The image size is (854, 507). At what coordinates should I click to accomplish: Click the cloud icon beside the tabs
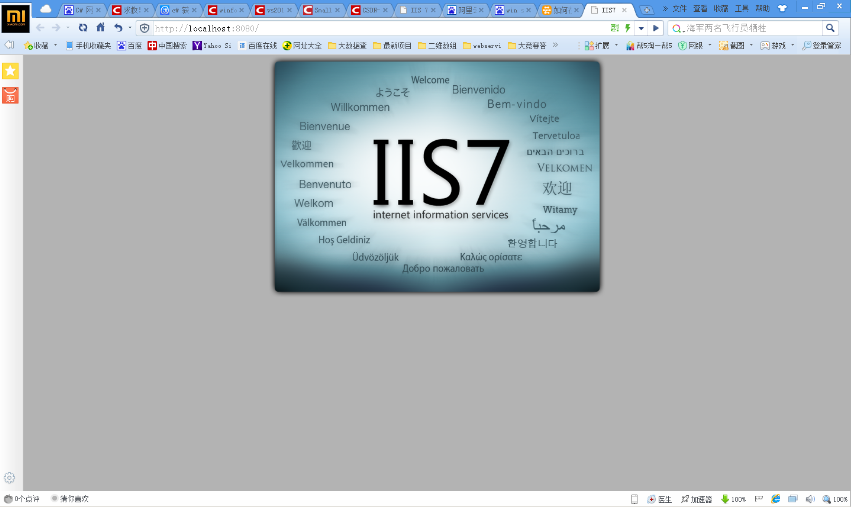point(46,9)
